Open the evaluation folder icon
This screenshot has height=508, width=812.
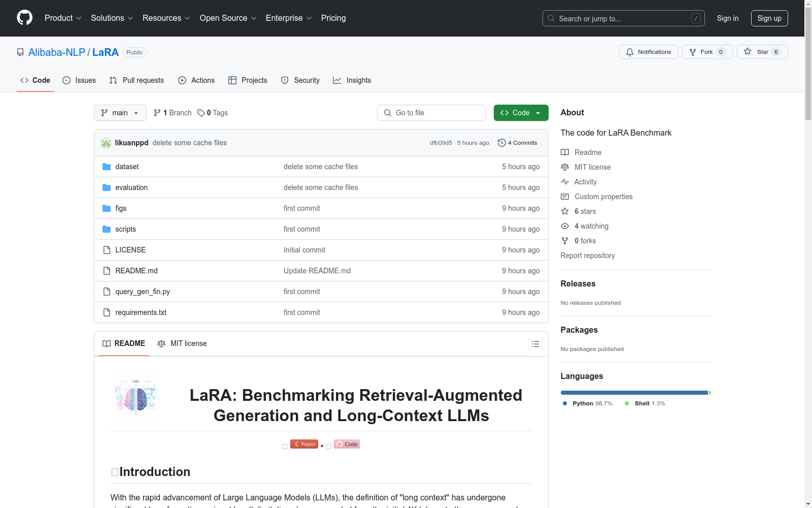coord(107,187)
